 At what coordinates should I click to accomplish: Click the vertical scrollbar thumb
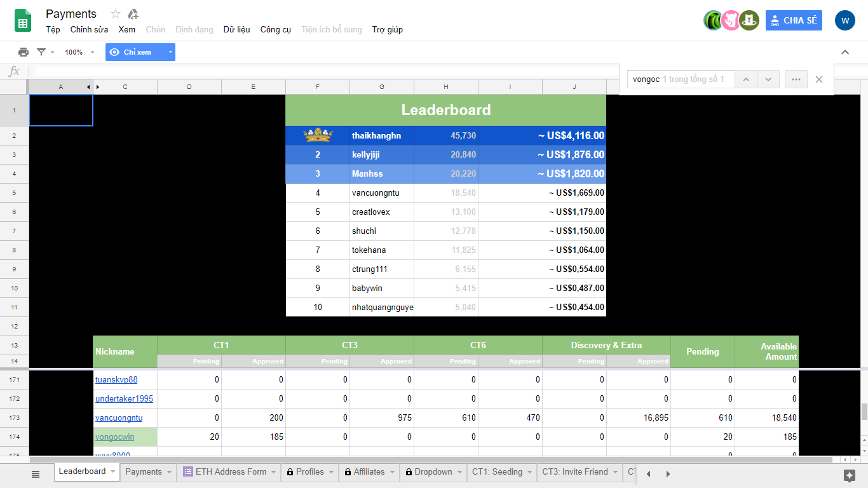(864, 412)
